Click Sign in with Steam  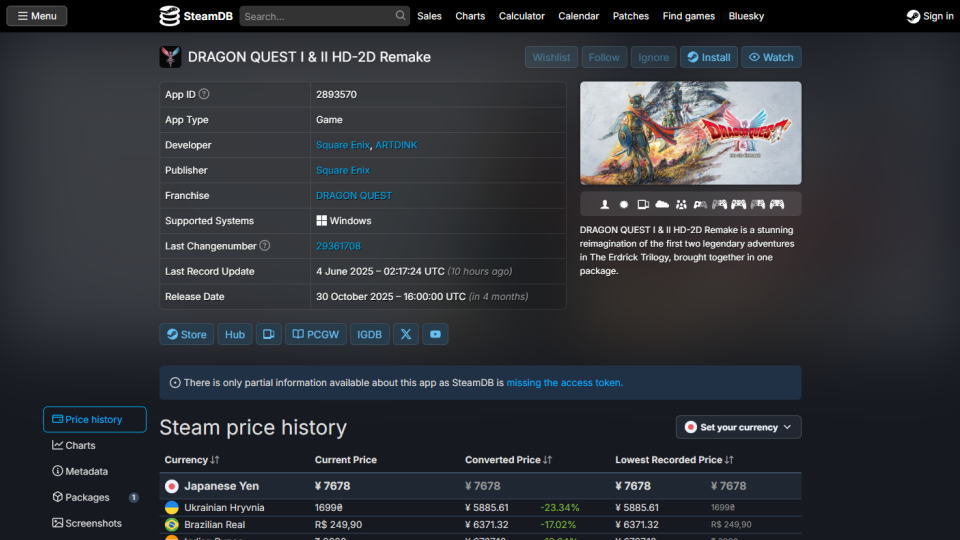point(930,16)
